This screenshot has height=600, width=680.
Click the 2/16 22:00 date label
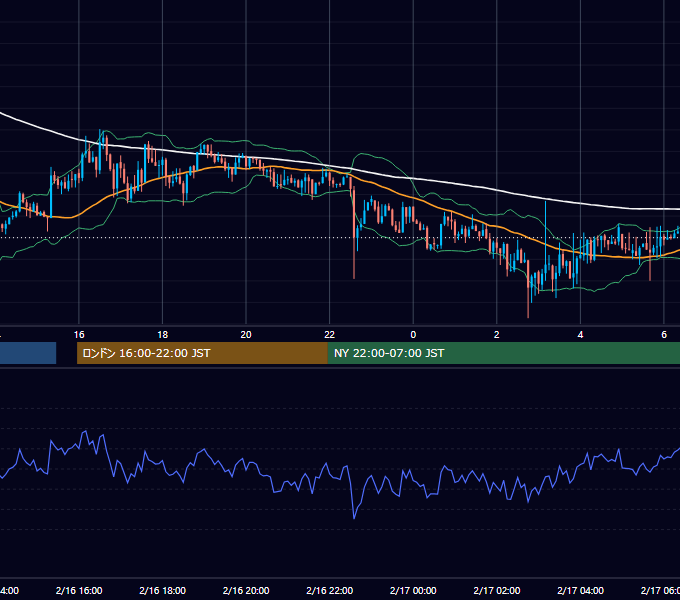[x=330, y=590]
